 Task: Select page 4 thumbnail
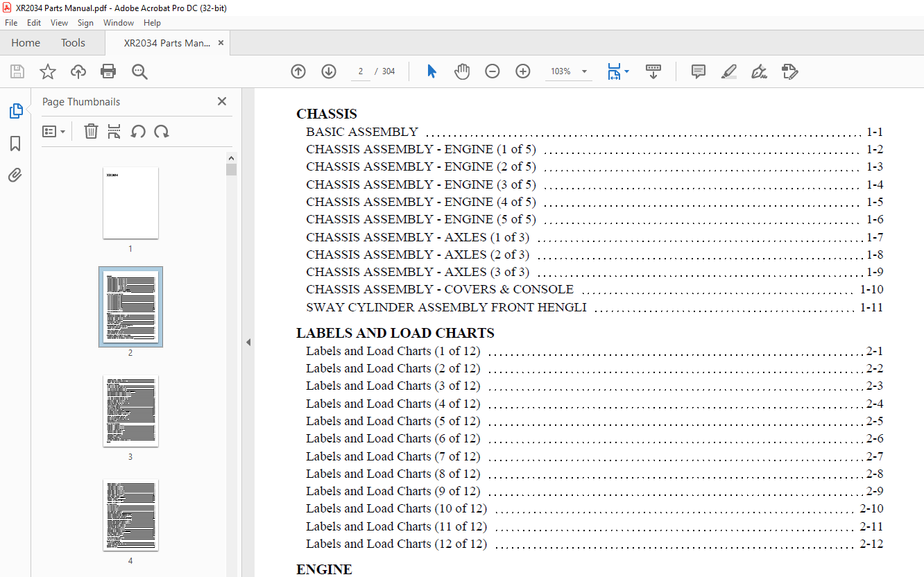point(130,515)
